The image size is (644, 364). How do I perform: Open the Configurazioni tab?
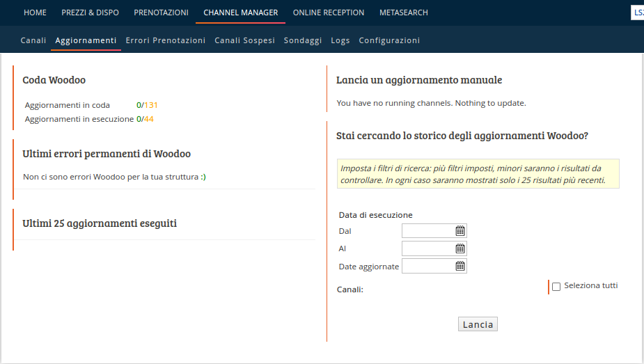(x=389, y=40)
